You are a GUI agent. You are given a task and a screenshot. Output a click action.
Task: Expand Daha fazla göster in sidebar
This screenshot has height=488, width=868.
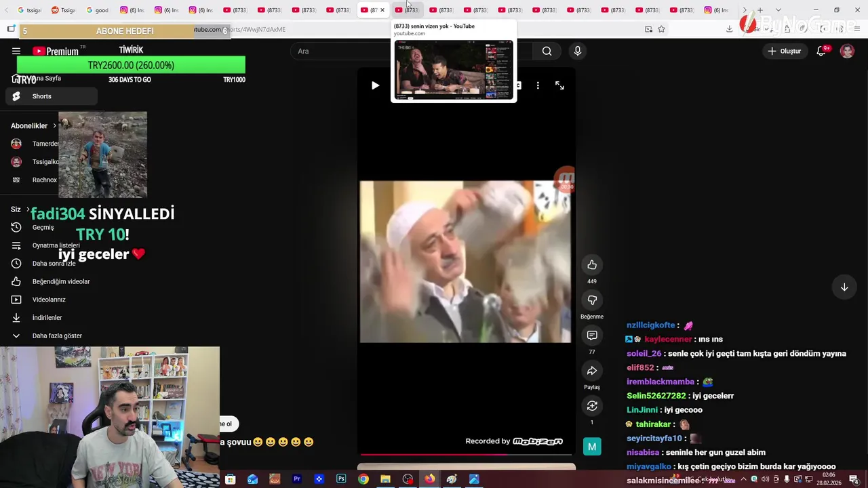pos(52,335)
